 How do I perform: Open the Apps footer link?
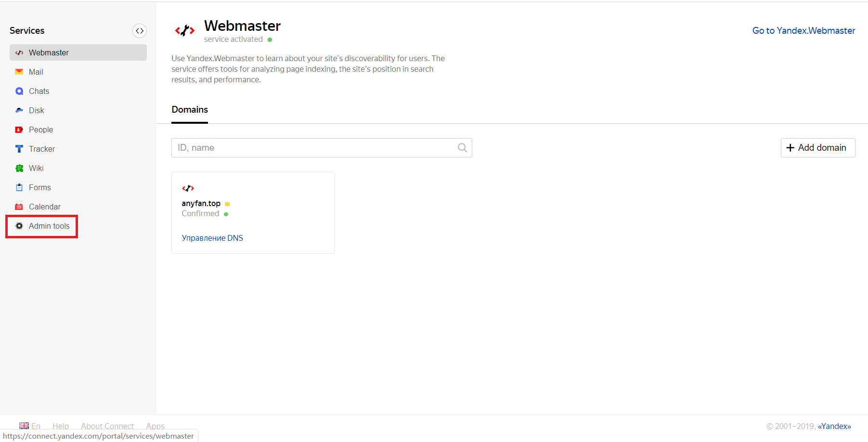pos(155,426)
